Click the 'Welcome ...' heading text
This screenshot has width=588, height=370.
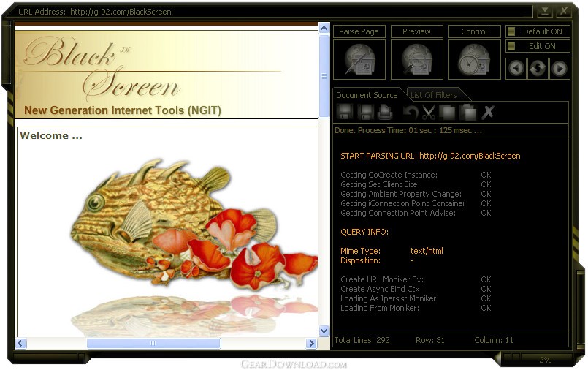pos(51,135)
